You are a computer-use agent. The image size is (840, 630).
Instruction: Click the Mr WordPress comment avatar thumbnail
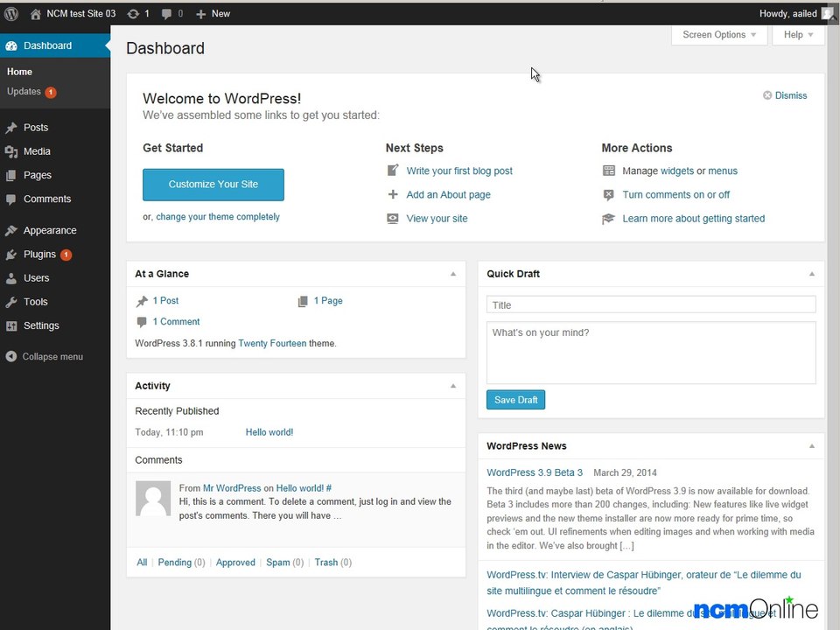point(153,498)
